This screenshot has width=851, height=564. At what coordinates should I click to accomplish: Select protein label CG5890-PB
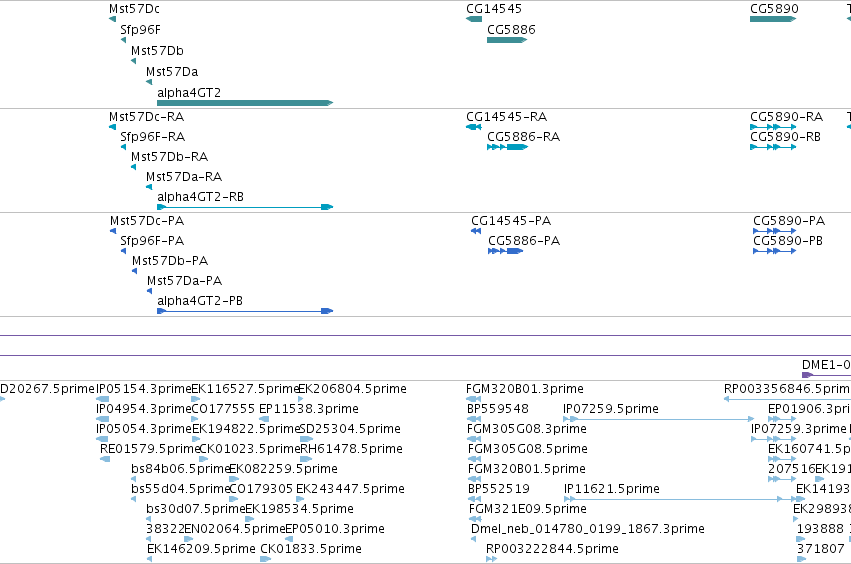pyautogui.click(x=788, y=241)
